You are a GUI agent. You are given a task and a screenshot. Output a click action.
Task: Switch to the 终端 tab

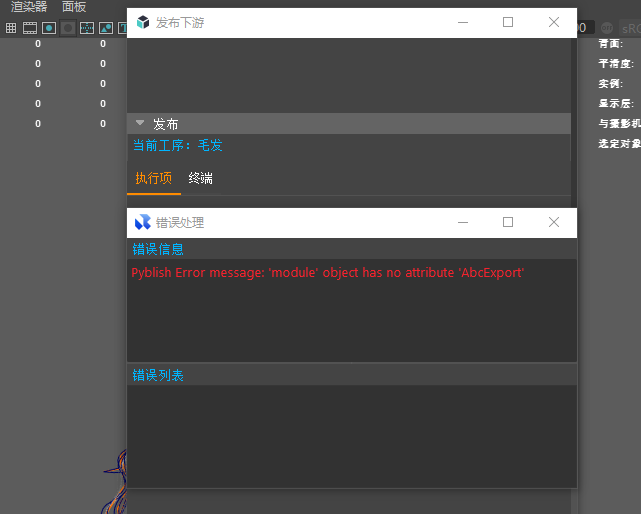pos(200,178)
